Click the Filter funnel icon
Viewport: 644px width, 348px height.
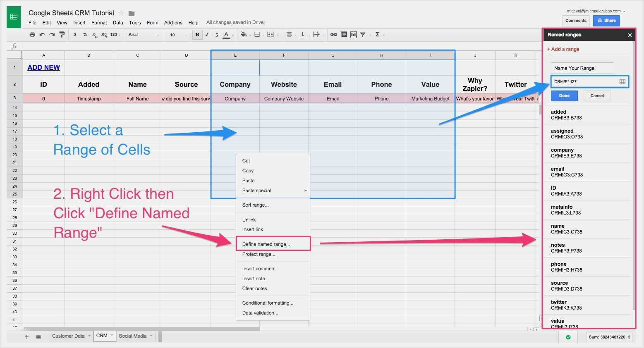[x=363, y=35]
